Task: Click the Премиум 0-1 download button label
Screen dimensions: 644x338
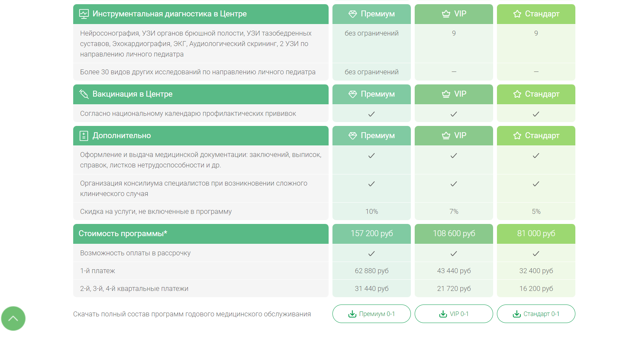Action: [377, 314]
